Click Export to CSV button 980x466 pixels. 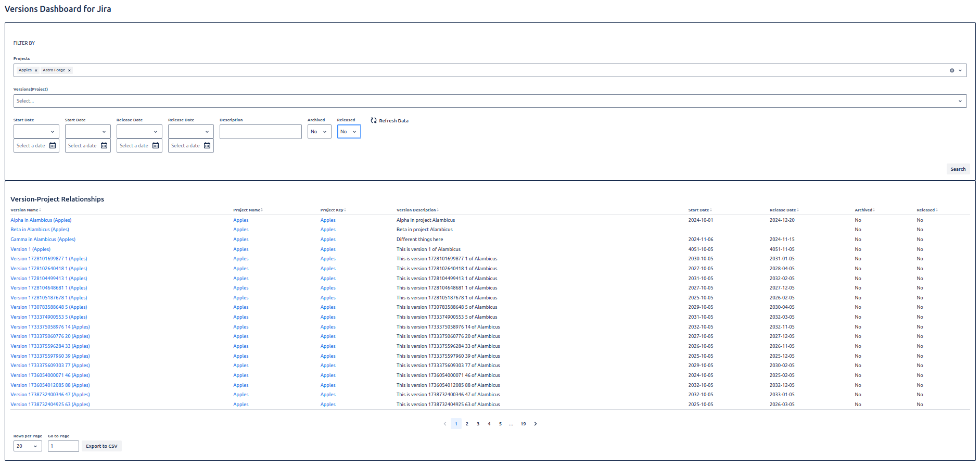101,446
